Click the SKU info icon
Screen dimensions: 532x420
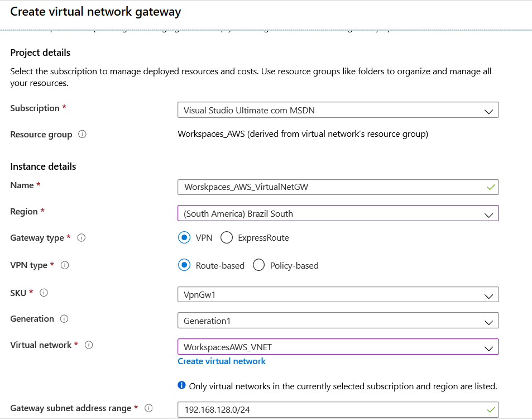click(44, 293)
